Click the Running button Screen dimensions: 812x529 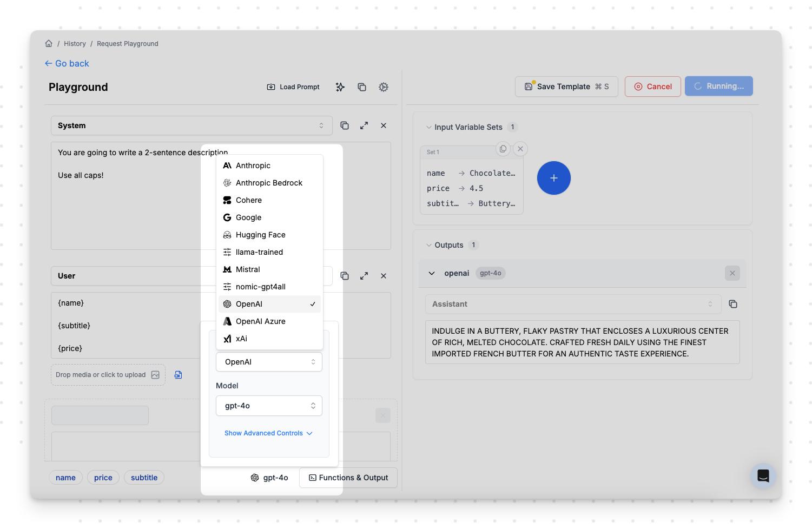[719, 86]
